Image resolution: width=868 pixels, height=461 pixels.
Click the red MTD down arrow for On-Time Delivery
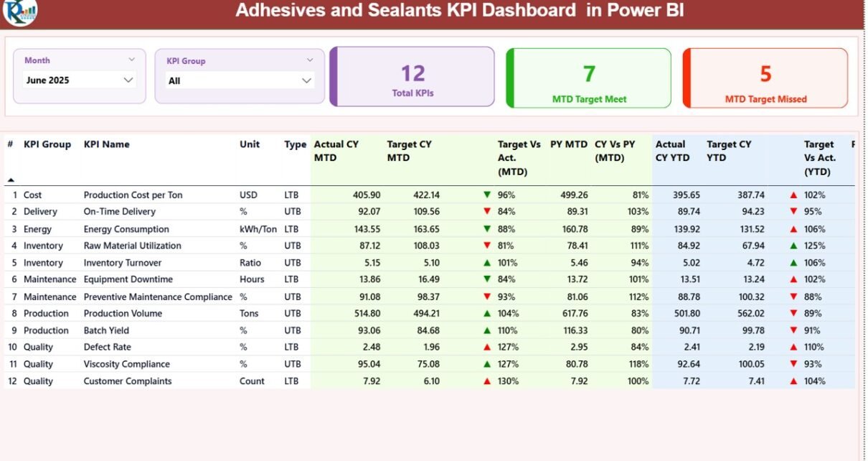point(487,212)
